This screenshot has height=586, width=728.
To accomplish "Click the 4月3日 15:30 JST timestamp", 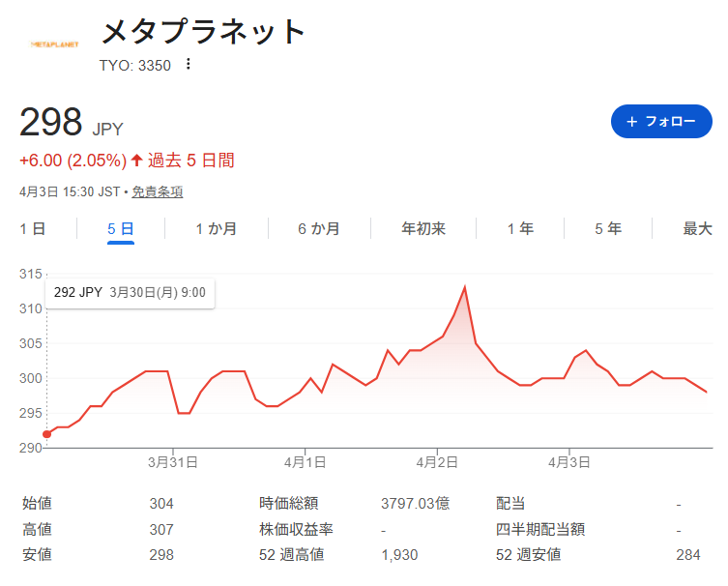I will point(70,191).
